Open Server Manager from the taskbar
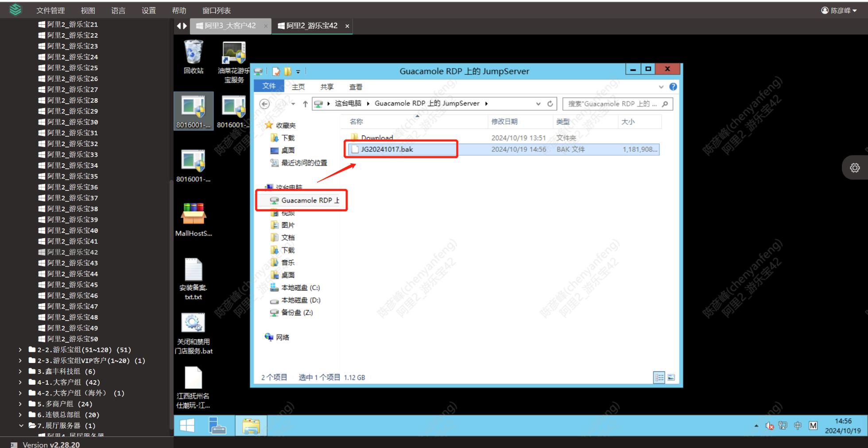Viewport: 868px width, 448px height. (217, 426)
